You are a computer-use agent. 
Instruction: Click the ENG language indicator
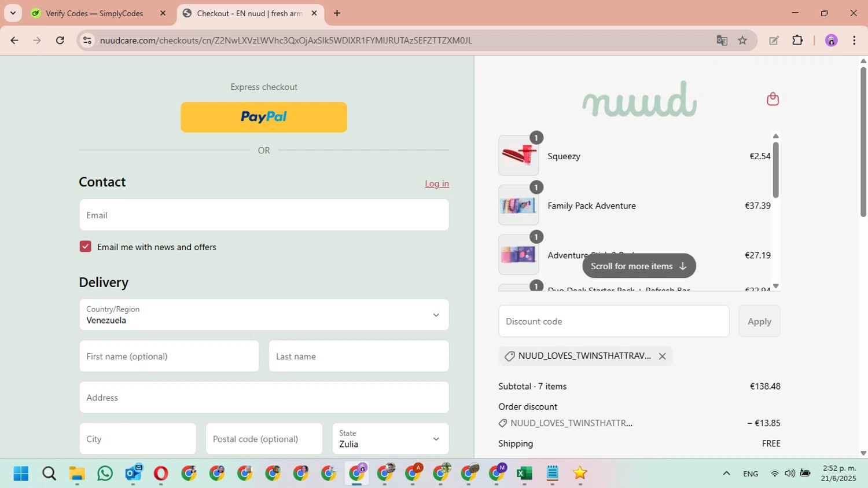click(751, 474)
